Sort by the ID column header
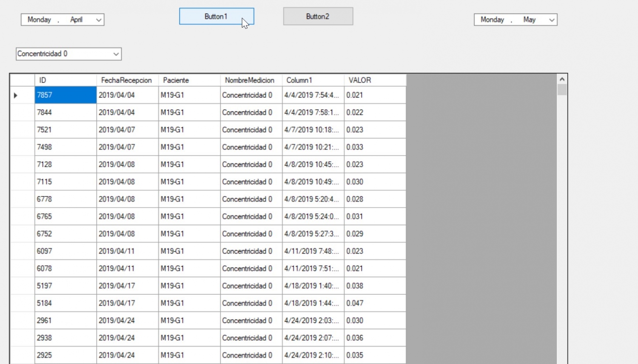Viewport: 638px width, 364px height. click(66, 80)
